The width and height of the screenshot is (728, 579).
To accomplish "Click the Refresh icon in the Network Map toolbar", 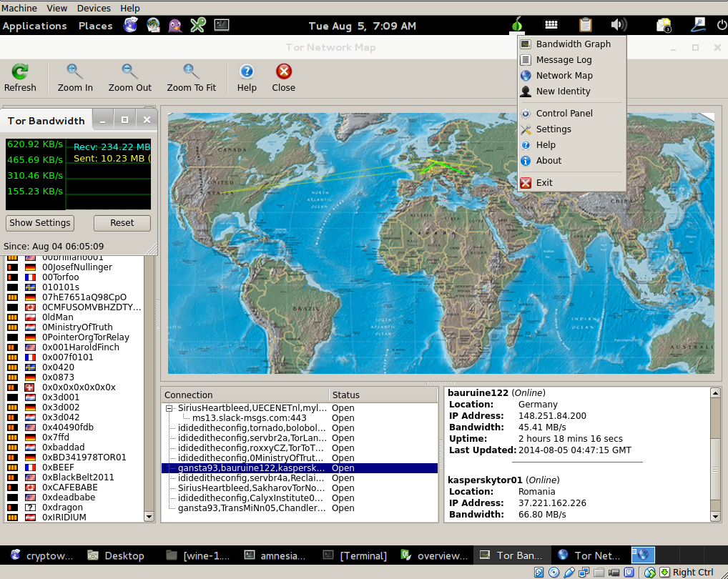I will [x=20, y=71].
